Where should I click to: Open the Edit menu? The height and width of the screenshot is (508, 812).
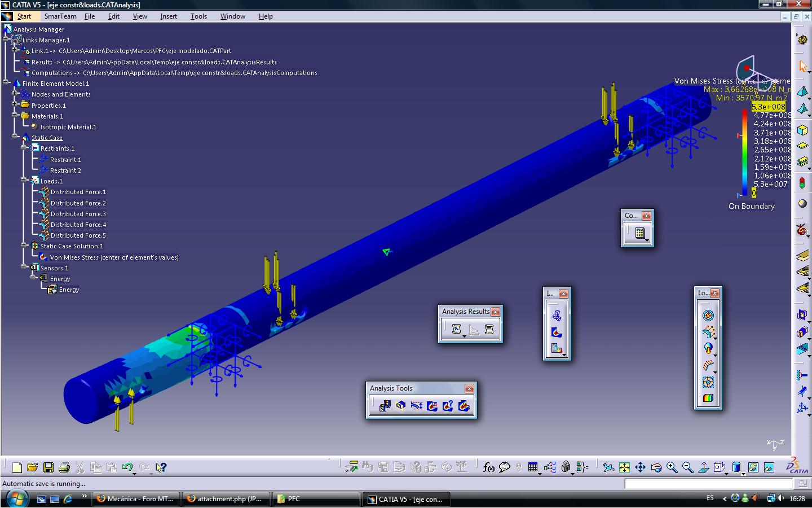click(114, 16)
